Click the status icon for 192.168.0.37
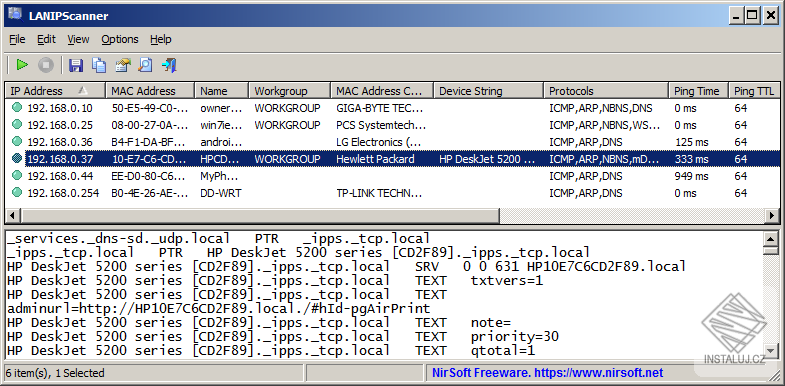The width and height of the screenshot is (785, 386). point(17,159)
